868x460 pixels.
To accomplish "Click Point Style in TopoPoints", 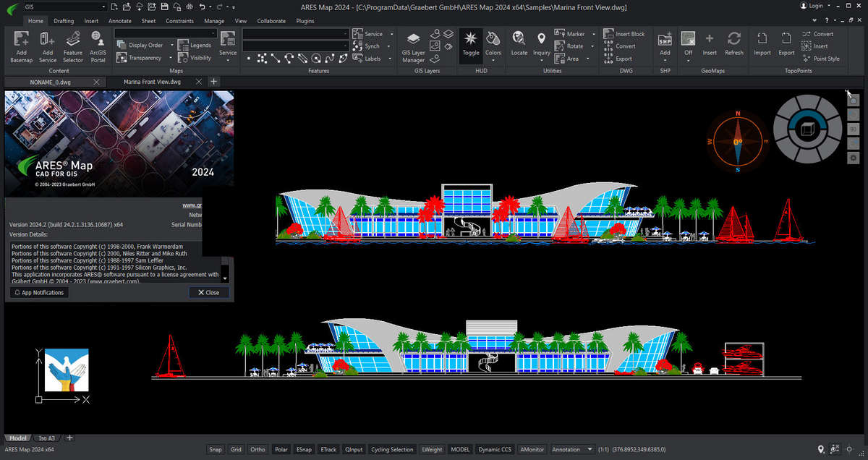I will (x=820, y=59).
